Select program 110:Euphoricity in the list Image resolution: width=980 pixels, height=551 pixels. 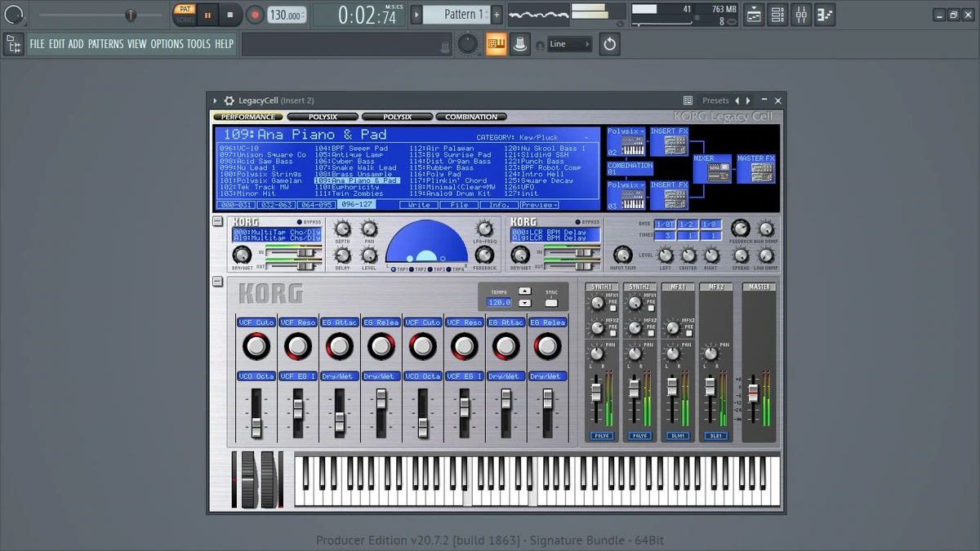pyautogui.click(x=348, y=187)
